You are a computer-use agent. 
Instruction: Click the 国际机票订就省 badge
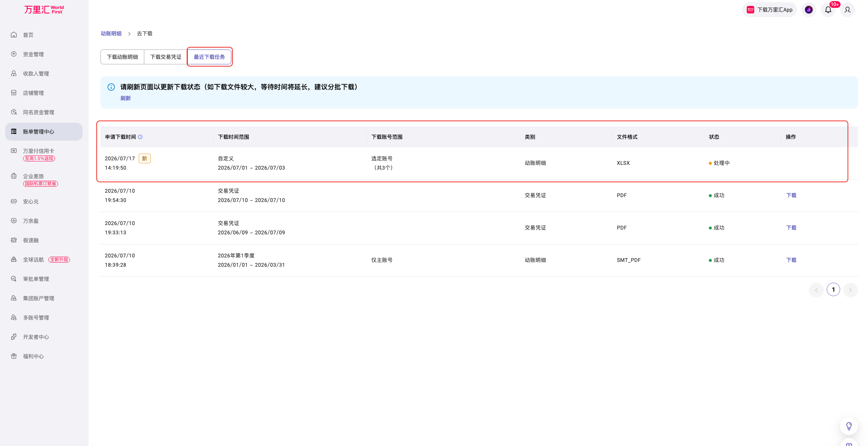[41, 184]
